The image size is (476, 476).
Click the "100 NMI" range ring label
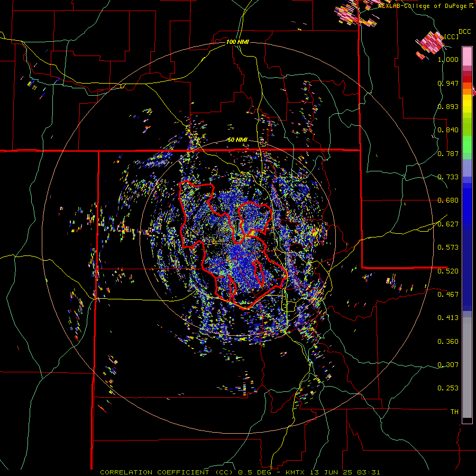[x=237, y=42]
